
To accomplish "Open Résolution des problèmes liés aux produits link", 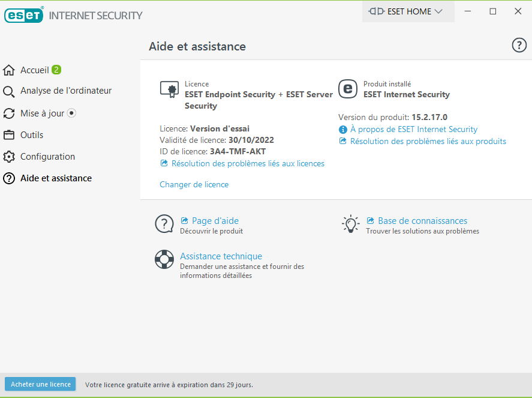I will point(428,141).
